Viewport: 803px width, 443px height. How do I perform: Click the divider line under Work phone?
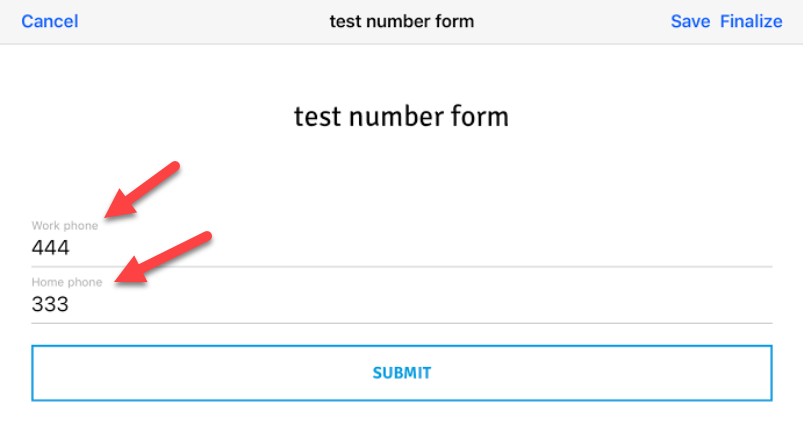(400, 266)
